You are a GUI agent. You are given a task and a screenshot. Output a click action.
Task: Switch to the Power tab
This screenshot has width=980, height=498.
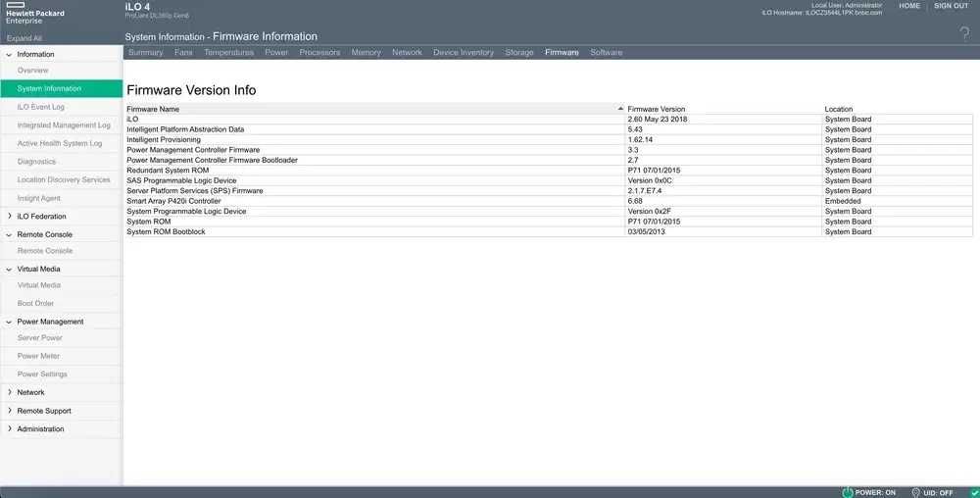tap(276, 53)
